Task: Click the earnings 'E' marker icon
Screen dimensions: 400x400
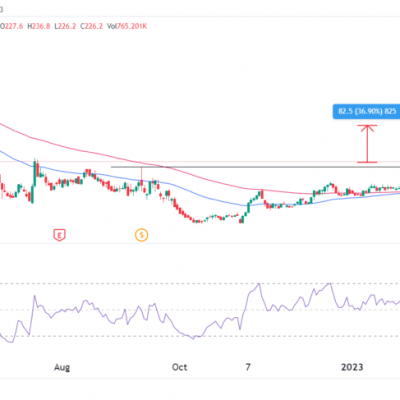Action: [x=59, y=235]
